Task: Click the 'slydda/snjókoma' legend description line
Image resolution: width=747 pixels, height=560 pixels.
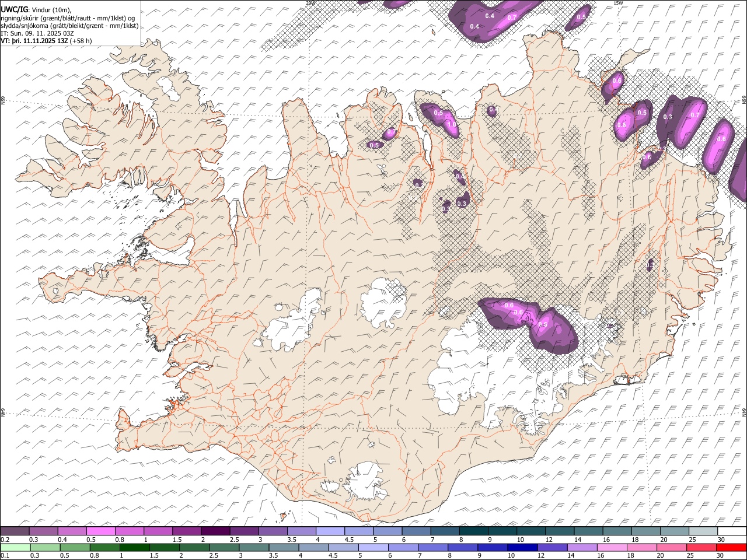Action: (x=69, y=26)
